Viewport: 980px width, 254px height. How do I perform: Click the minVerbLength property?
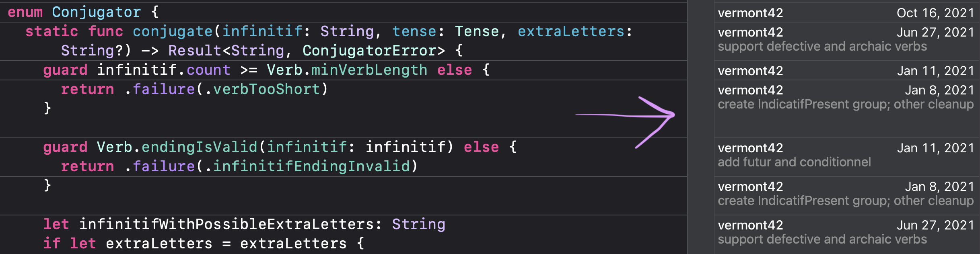pos(369,70)
